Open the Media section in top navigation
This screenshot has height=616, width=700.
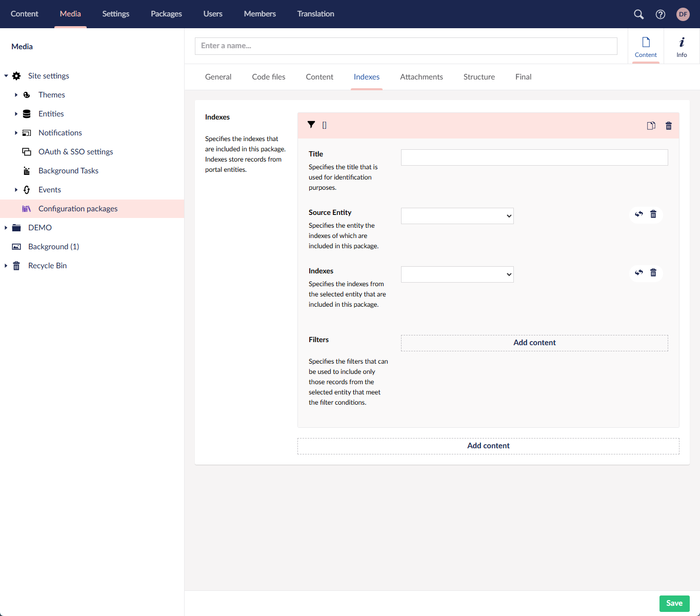[70, 14]
